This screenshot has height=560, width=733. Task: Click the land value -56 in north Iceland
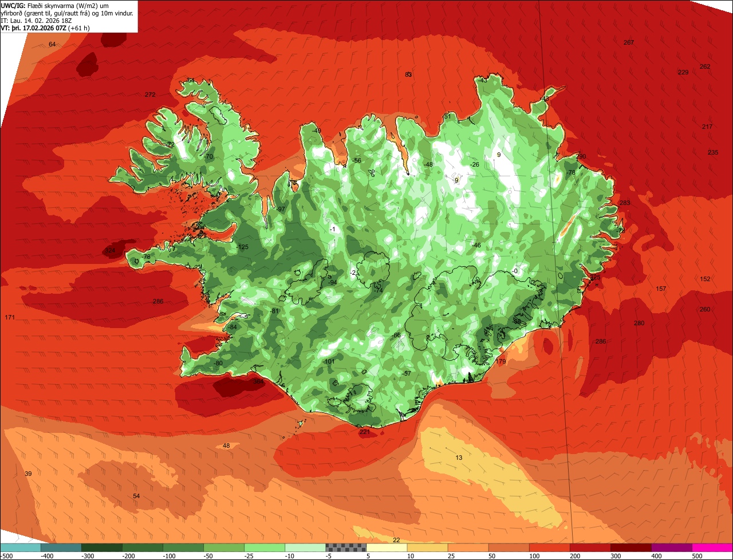click(x=357, y=160)
